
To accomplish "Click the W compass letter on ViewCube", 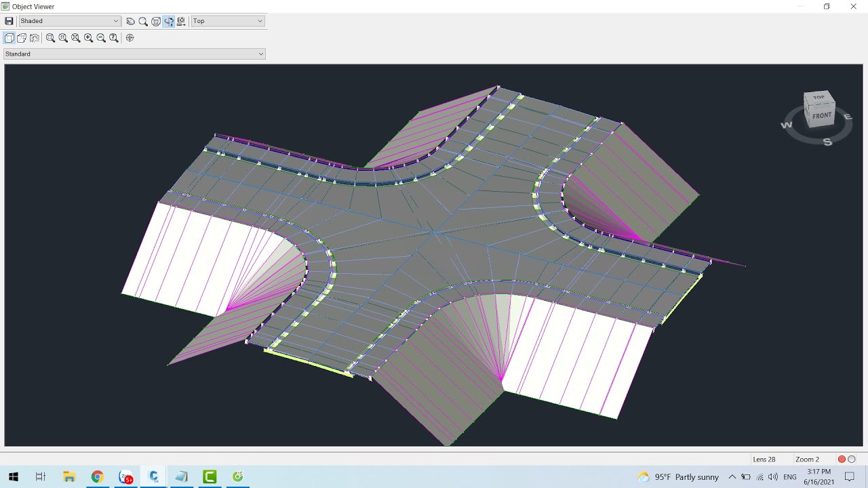I will 787,125.
